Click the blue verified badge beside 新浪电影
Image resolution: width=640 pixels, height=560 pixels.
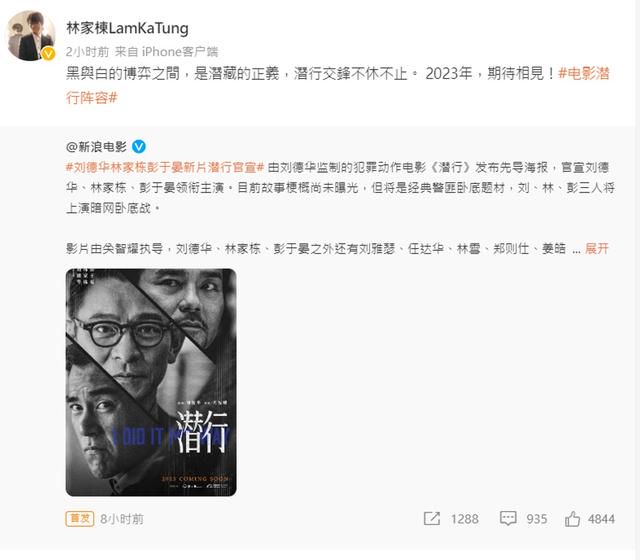(x=139, y=147)
